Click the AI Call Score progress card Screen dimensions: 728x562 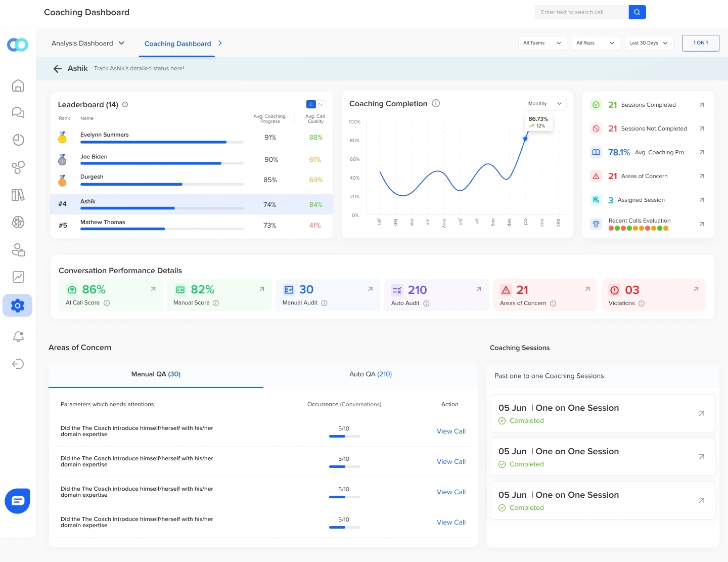tap(110, 295)
